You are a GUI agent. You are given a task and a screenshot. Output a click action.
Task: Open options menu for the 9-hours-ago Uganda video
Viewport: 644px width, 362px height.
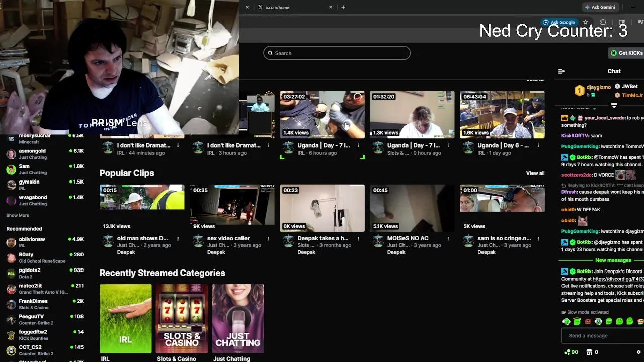[x=448, y=146]
